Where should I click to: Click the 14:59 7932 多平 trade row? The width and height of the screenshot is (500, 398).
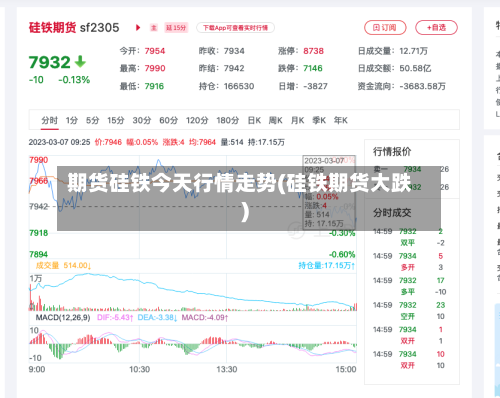(x=408, y=286)
